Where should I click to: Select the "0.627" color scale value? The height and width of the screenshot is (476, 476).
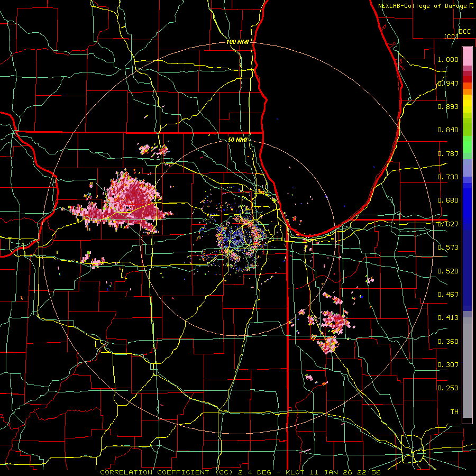pyautogui.click(x=448, y=224)
